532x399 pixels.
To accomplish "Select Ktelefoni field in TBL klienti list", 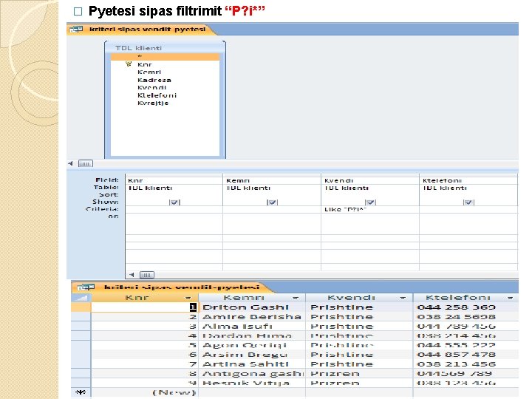I will 157,95.
